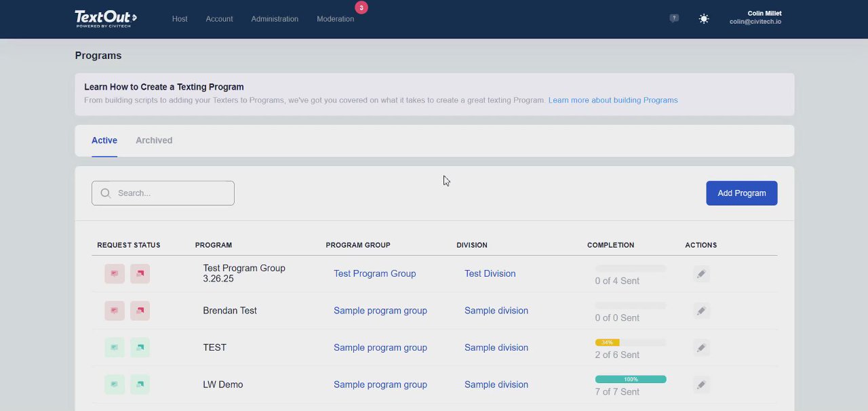868x411 pixels.
Task: Switch to the Archived tab
Action: [154, 140]
